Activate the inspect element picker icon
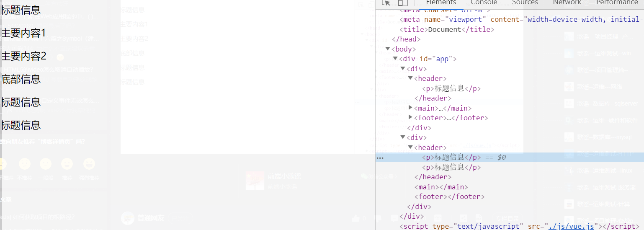 (386, 3)
